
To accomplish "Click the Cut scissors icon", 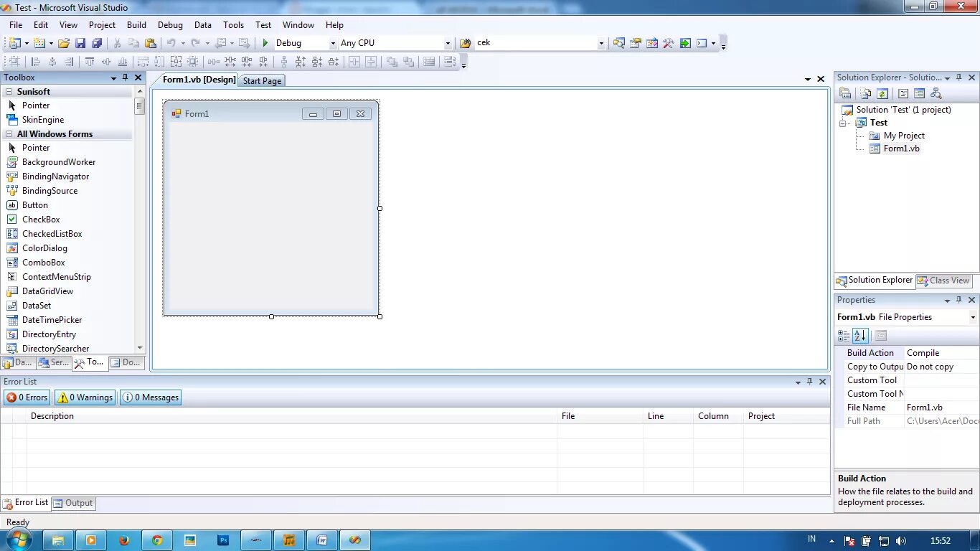I will point(118,43).
